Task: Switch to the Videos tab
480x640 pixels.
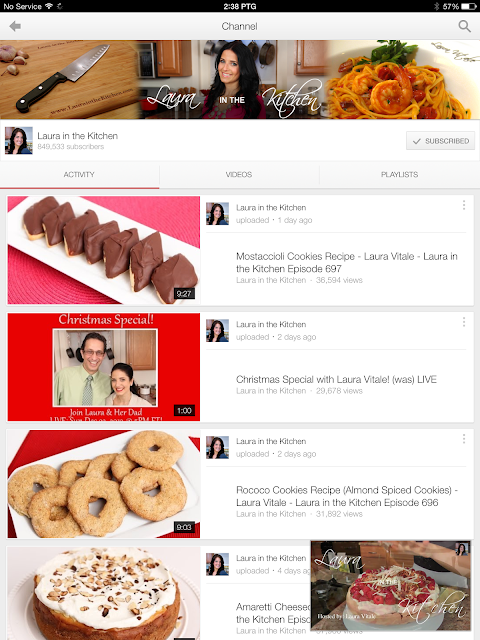Action: click(x=239, y=175)
